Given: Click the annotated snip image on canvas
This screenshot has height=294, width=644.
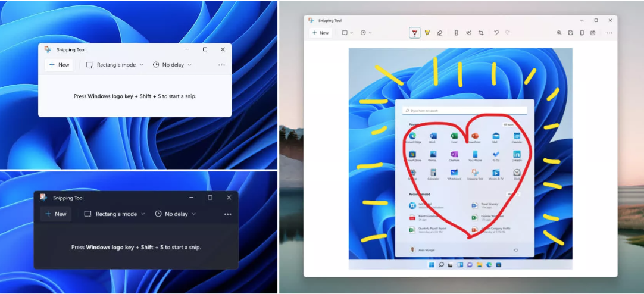Looking at the screenshot, I should pyautogui.click(x=461, y=159).
